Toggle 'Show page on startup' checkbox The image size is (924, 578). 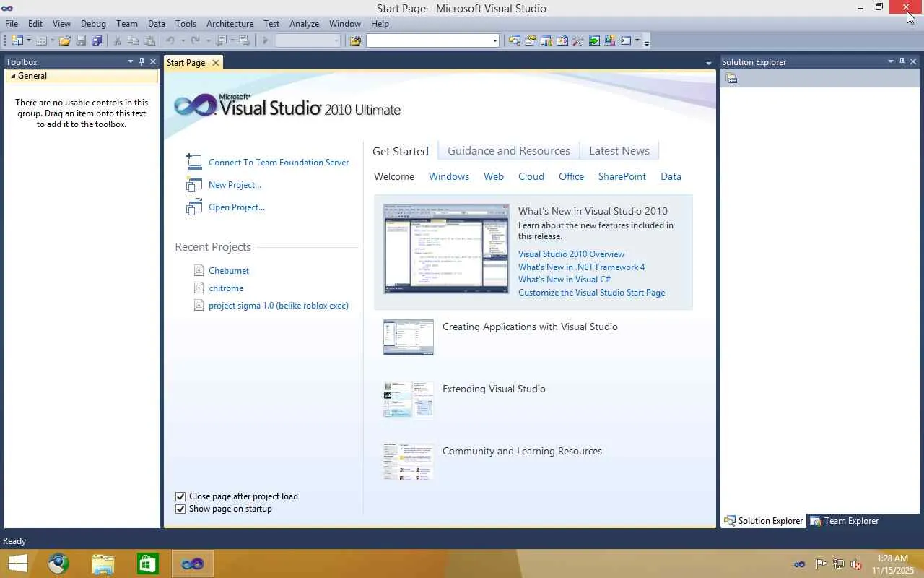point(180,509)
